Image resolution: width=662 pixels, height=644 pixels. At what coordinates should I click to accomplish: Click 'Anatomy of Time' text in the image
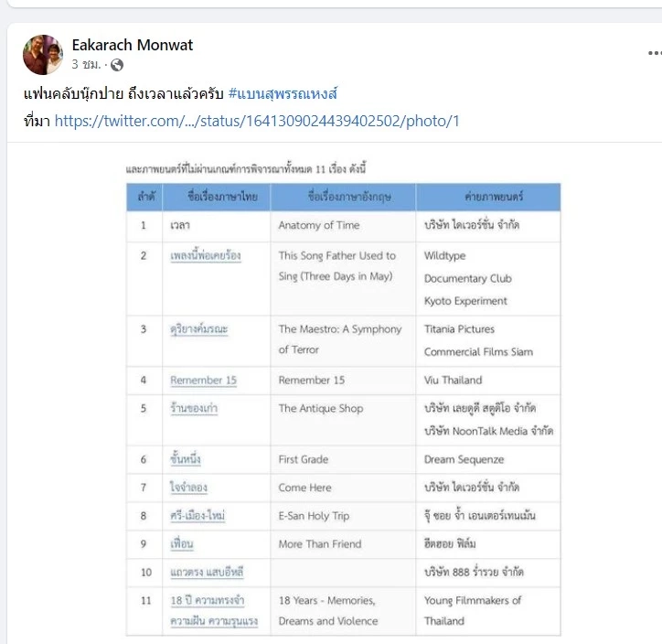point(319,225)
